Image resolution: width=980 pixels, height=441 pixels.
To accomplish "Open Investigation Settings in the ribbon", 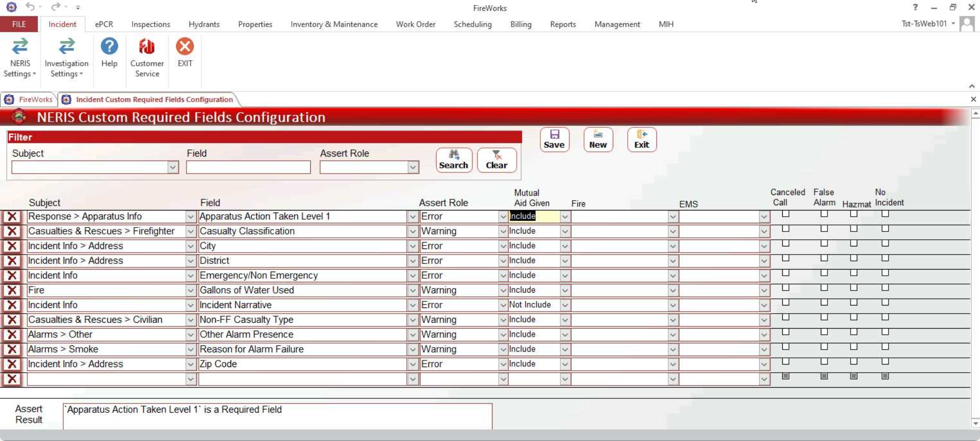I will click(x=66, y=57).
